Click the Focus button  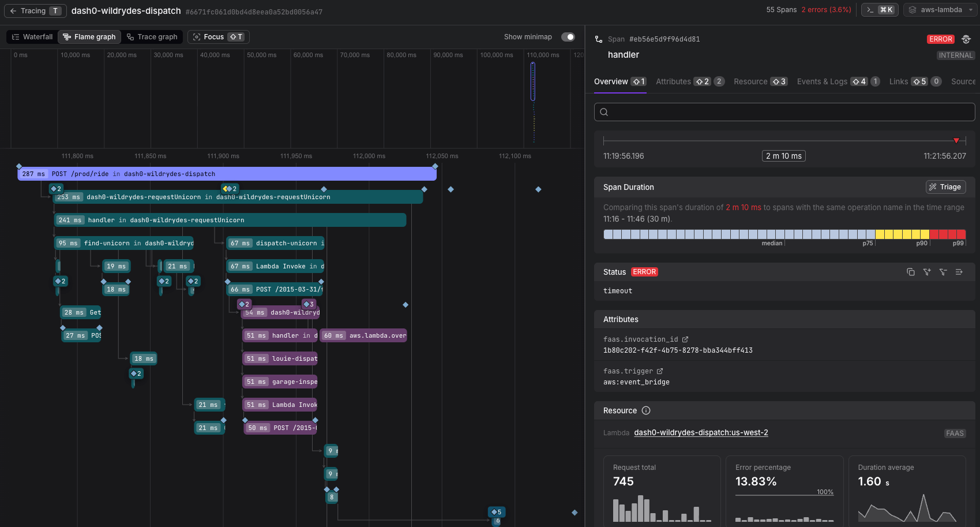tap(218, 37)
